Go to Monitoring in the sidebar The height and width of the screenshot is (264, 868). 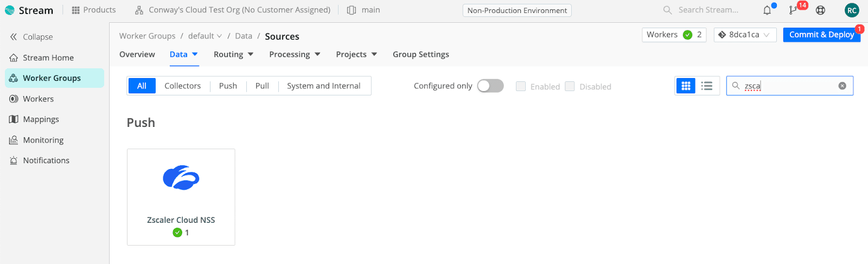pyautogui.click(x=43, y=140)
